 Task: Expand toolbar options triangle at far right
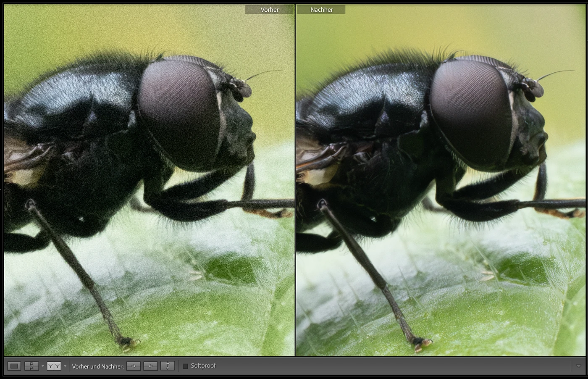(579, 366)
